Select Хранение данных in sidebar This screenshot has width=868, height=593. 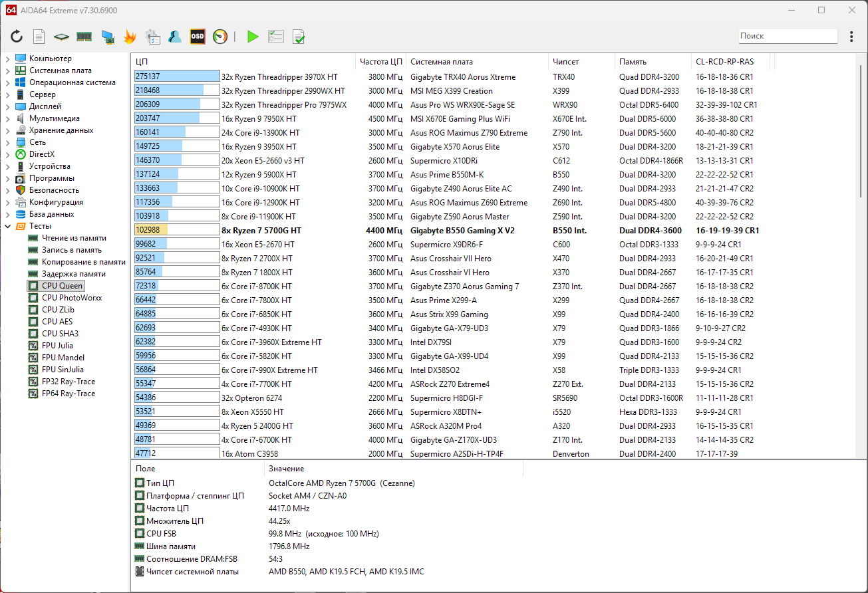point(61,130)
